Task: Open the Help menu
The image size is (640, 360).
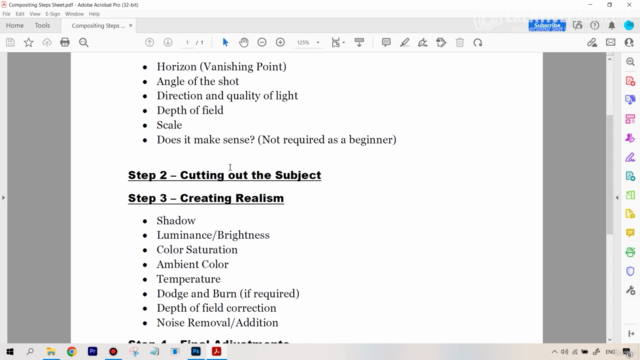Action: pyautogui.click(x=94, y=14)
